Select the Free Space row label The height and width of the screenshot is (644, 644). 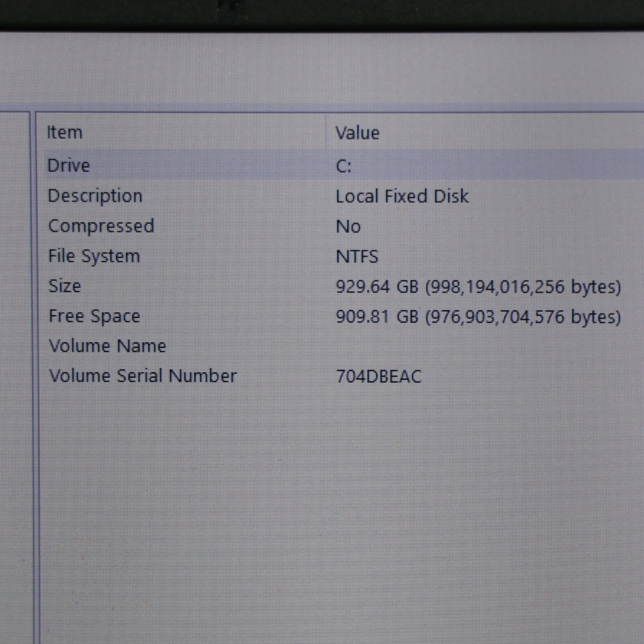tap(94, 316)
